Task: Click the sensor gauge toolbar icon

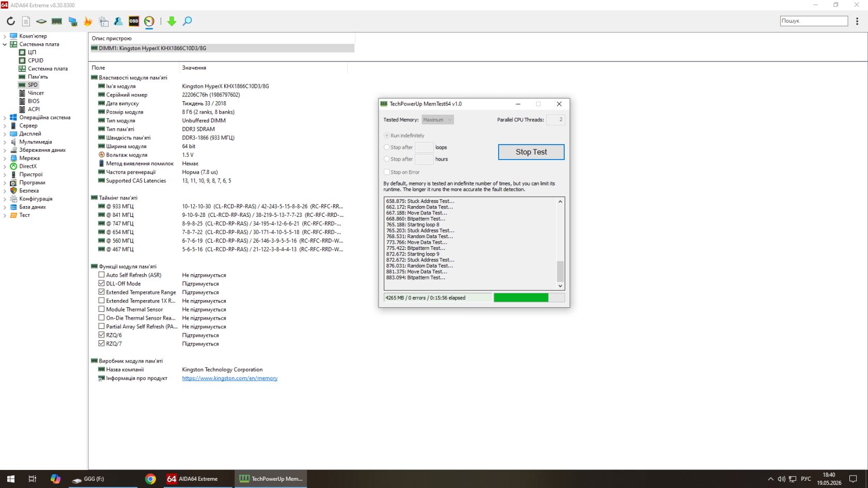Action: coord(149,21)
